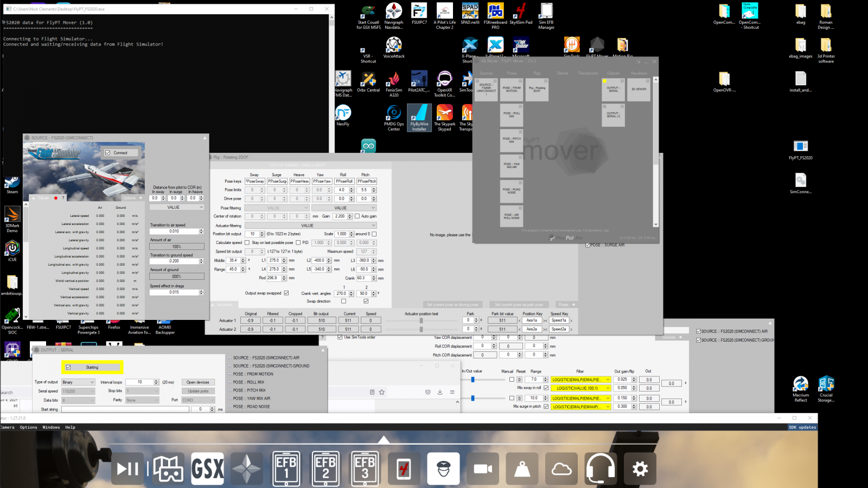Toggle the Starting checkbox in Output Serial
The width and height of the screenshot is (868, 488).
point(68,367)
